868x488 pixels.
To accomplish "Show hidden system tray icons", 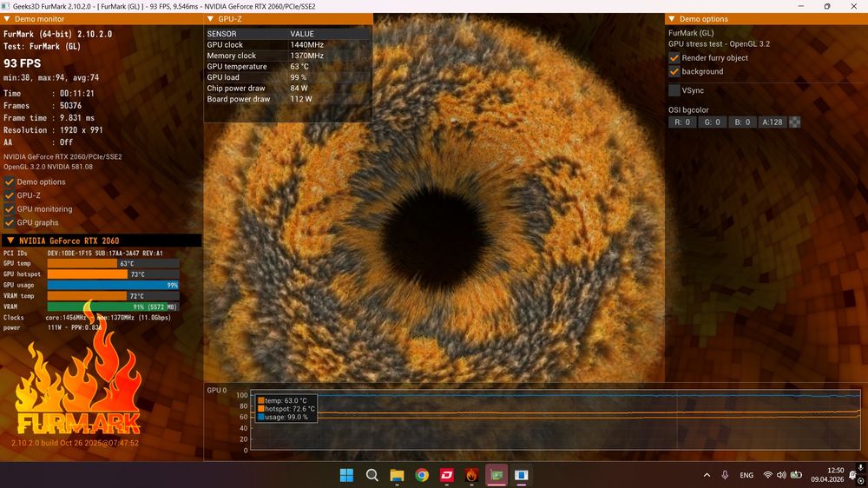I will pyautogui.click(x=707, y=475).
